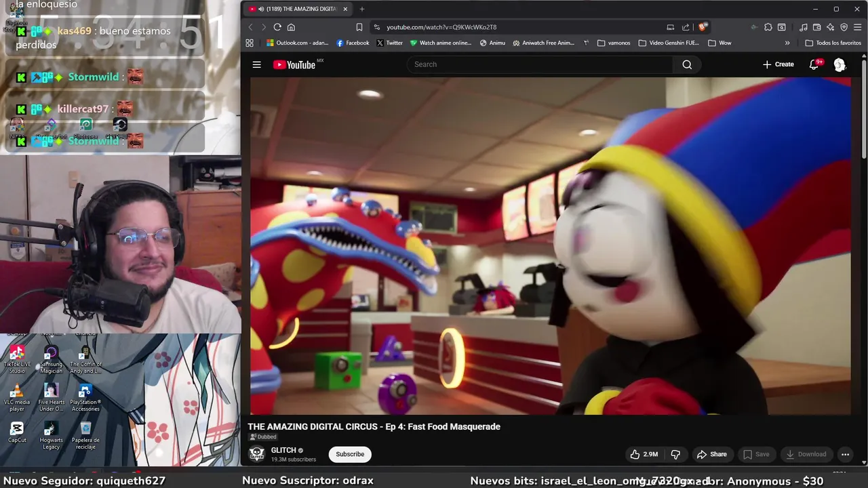Open the Brave Wallet icon
Image resolution: width=868 pixels, height=488 pixels.
pyautogui.click(x=817, y=27)
